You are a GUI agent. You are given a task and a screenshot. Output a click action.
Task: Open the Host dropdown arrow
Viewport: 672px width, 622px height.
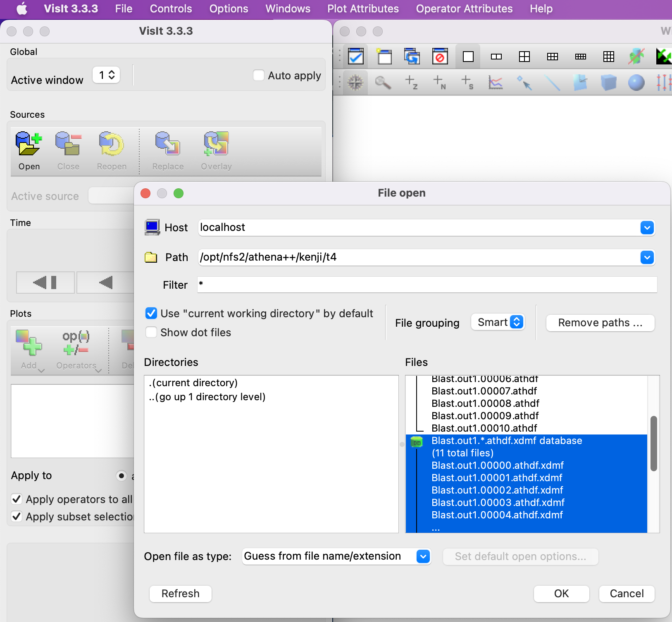coord(647,228)
